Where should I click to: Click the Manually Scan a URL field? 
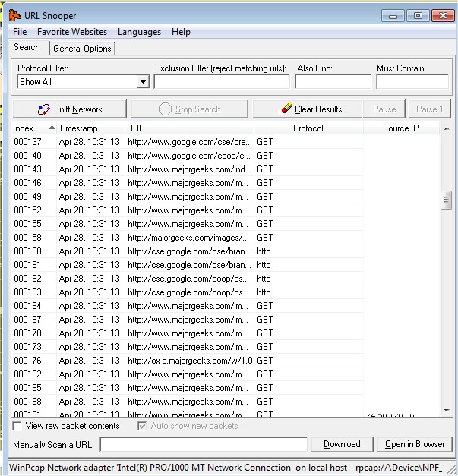click(204, 444)
